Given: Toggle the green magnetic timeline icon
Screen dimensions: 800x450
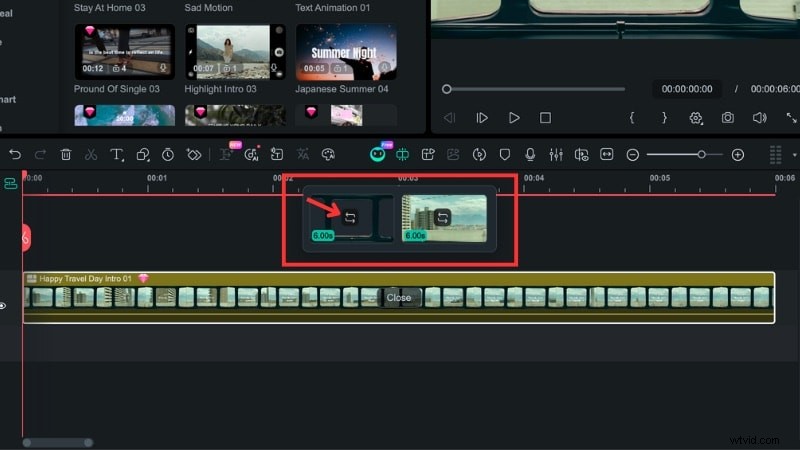Looking at the screenshot, I should pos(403,154).
